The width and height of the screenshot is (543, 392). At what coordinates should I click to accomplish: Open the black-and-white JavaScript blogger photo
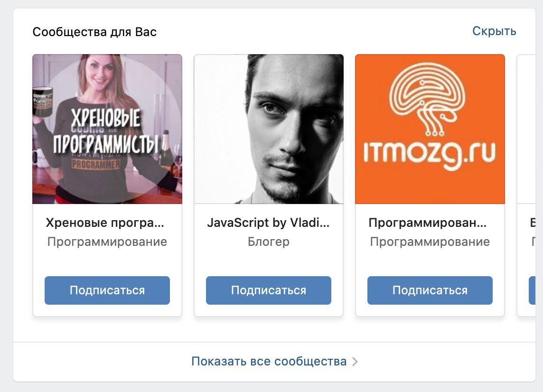coord(269,129)
